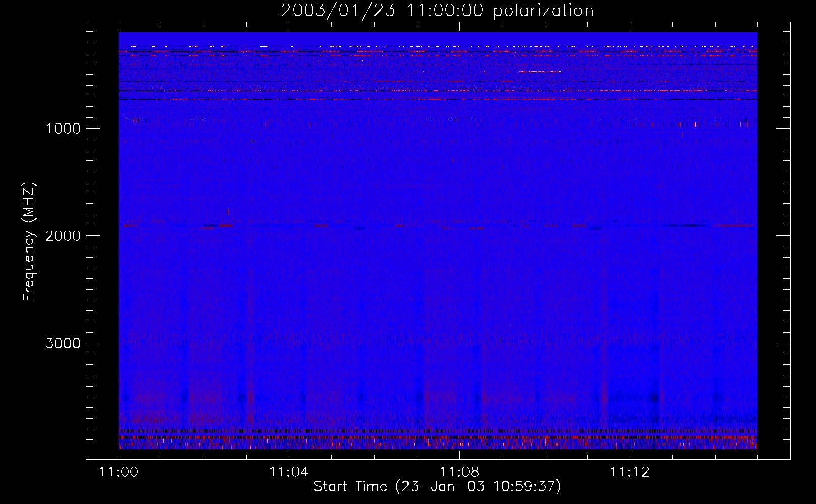
Task: Click the 11:12 time tick label
Action: (629, 472)
